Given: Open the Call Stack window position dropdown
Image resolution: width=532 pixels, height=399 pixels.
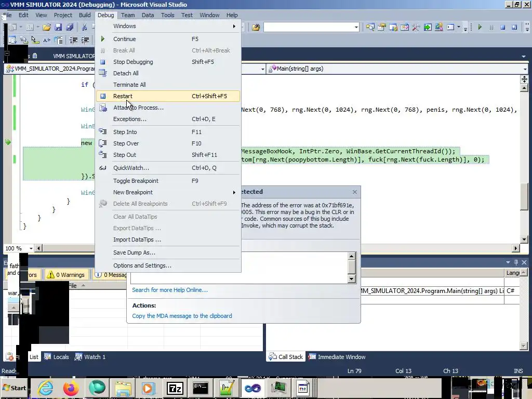Looking at the screenshot, I should 508,262.
